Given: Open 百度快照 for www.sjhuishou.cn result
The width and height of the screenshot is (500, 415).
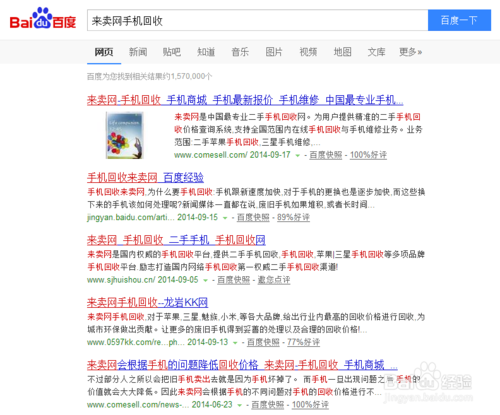Looking at the screenshot, I should click(x=233, y=280).
